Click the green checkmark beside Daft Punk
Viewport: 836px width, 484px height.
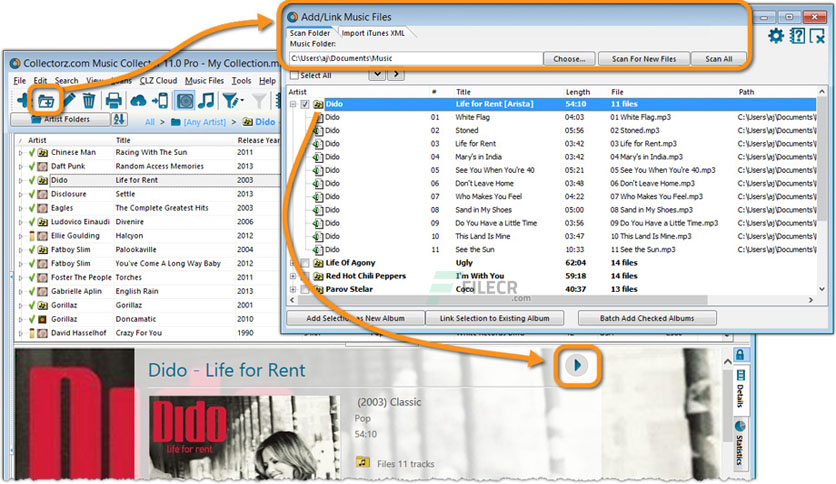tap(31, 166)
